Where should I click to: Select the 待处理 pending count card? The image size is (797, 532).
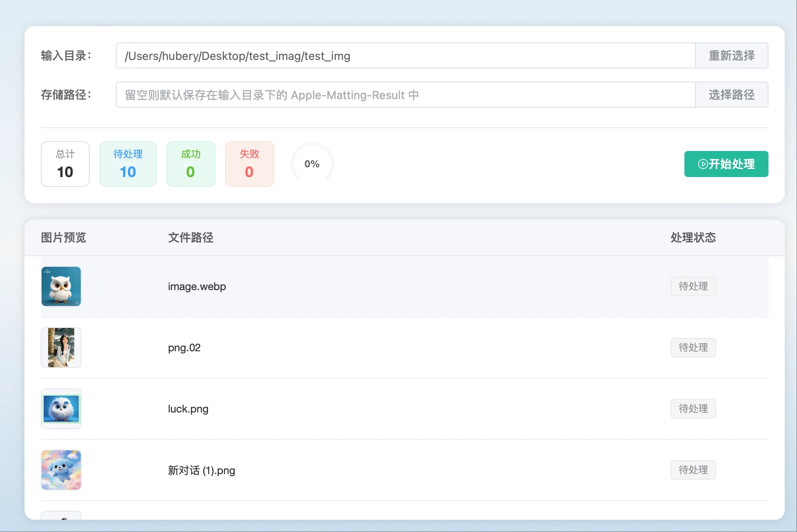[x=128, y=164]
